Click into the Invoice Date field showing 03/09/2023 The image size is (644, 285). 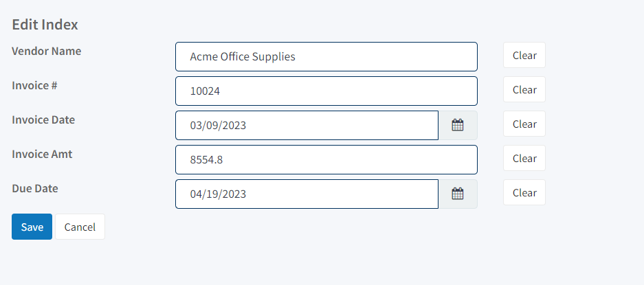[x=307, y=125]
